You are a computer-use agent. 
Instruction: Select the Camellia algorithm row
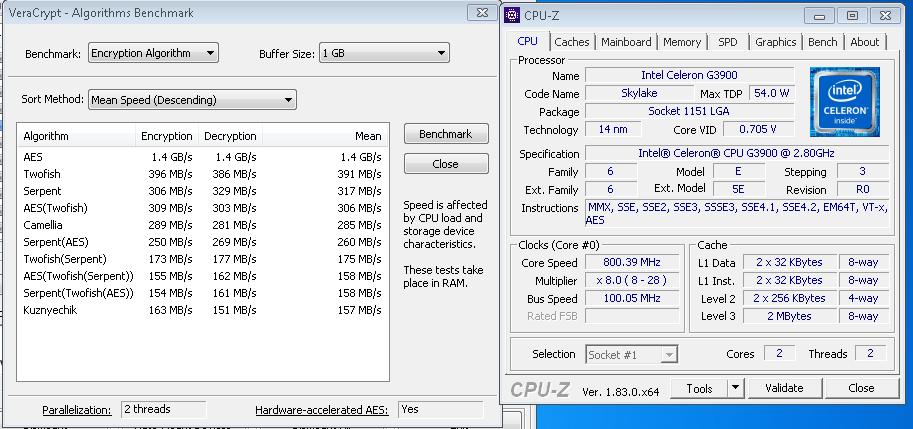coord(203,225)
